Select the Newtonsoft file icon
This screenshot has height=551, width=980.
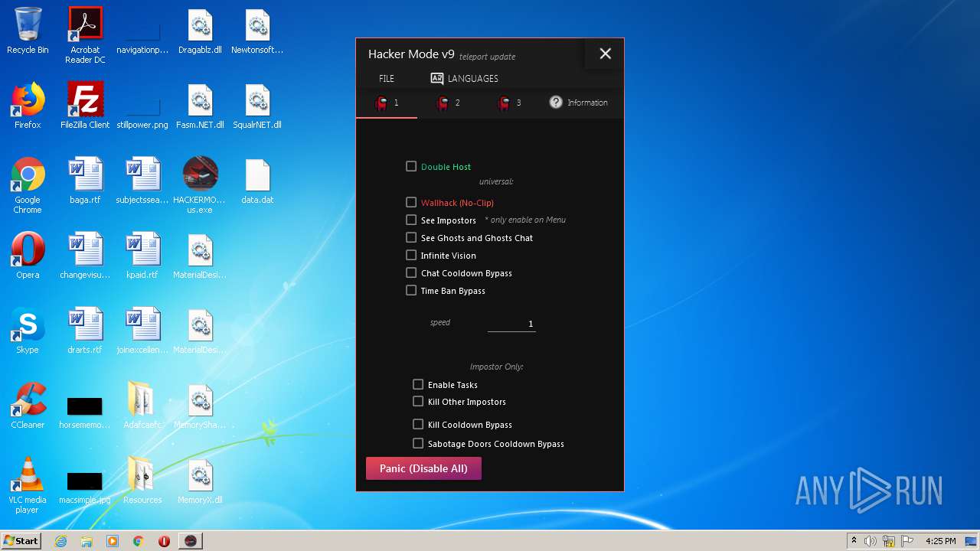[x=257, y=31]
